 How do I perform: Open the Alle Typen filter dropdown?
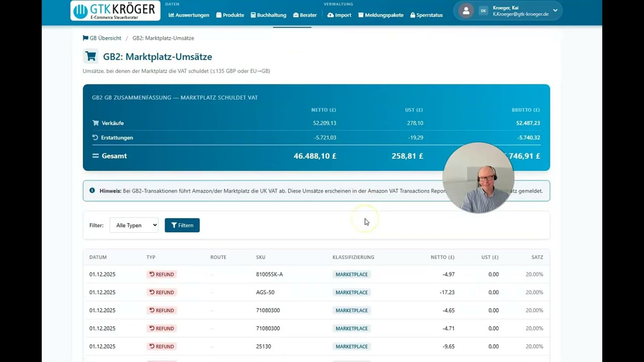coord(134,225)
